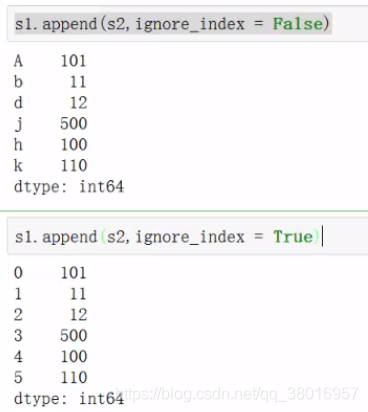Click index 1 in second output

click(18, 294)
